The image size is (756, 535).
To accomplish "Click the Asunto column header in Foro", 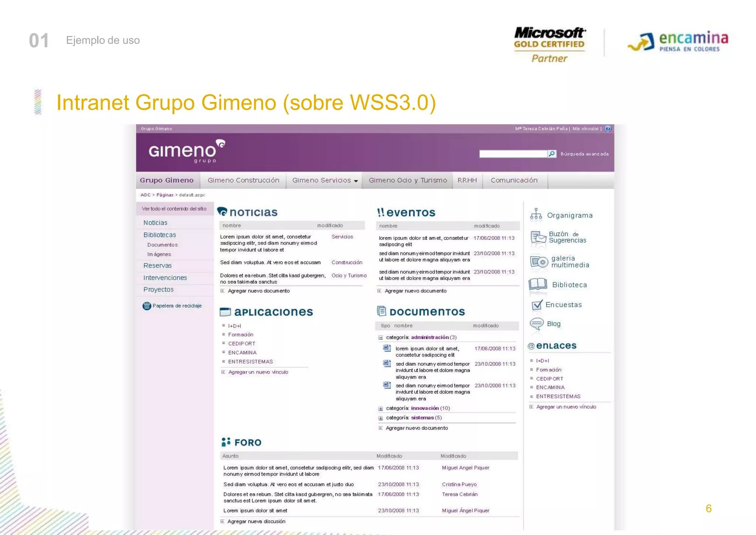I will [230, 456].
